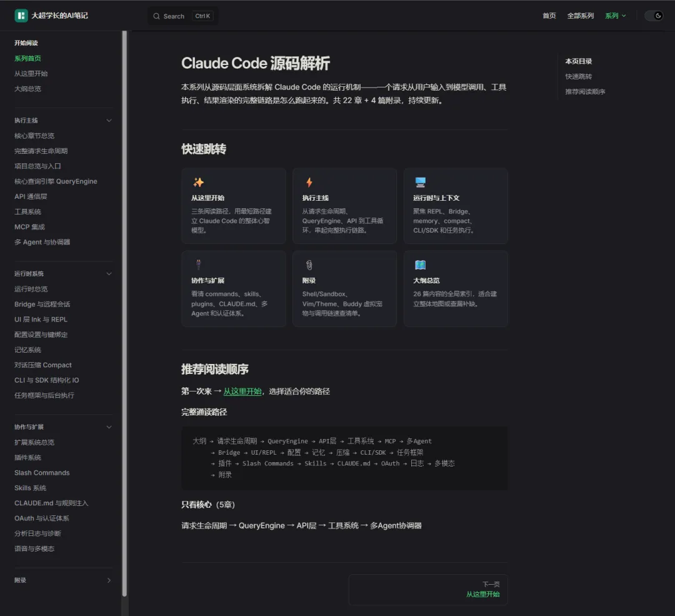The height and width of the screenshot is (616, 675).
Task: Open 分析日志与诊断 sidebar item
Action: click(x=37, y=533)
